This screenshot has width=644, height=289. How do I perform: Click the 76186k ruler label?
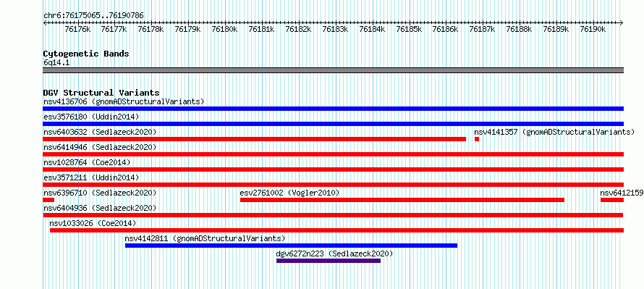tap(446, 29)
